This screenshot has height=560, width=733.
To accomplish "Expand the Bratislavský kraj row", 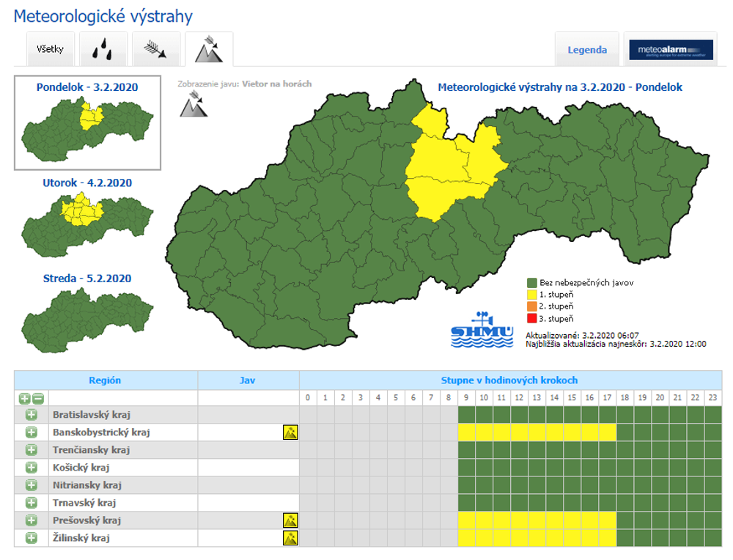I will click(32, 415).
